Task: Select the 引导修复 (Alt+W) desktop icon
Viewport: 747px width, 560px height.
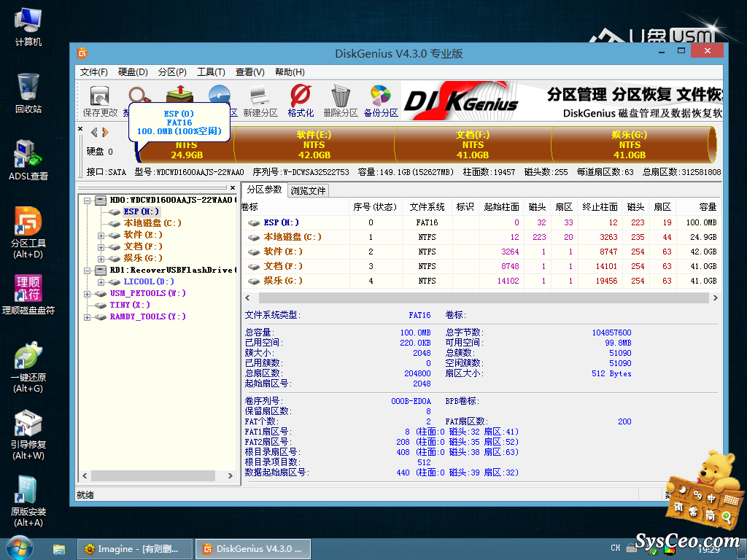Action: coord(28,435)
